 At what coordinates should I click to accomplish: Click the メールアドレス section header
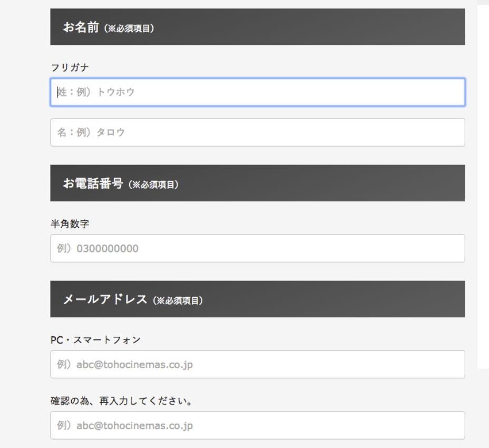[258, 299]
